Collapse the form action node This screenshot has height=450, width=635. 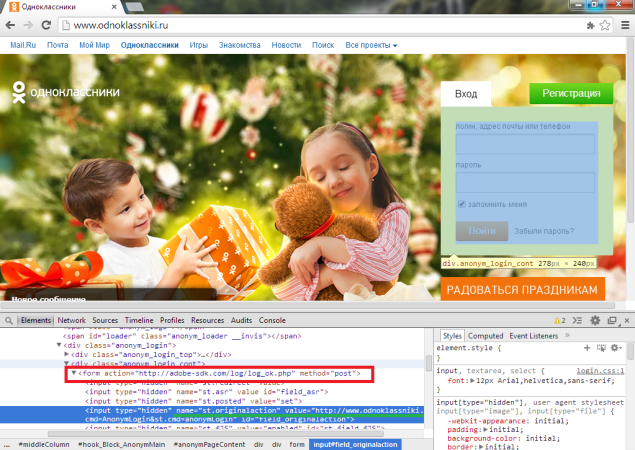click(74, 373)
